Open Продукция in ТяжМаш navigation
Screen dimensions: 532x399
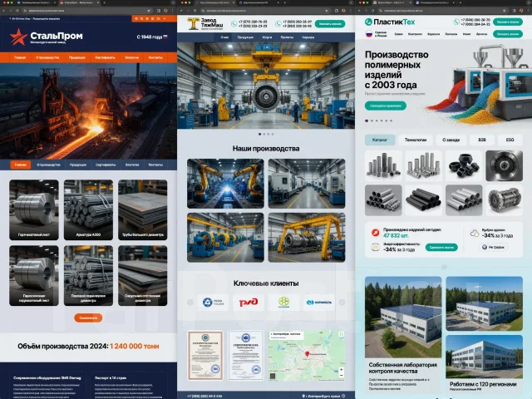245,37
